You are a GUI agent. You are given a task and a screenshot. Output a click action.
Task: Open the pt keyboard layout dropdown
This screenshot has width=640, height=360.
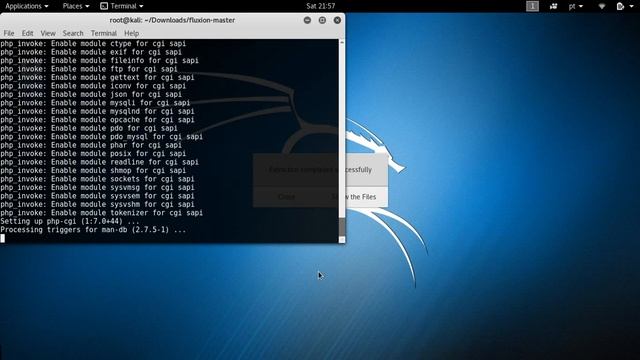pos(576,6)
